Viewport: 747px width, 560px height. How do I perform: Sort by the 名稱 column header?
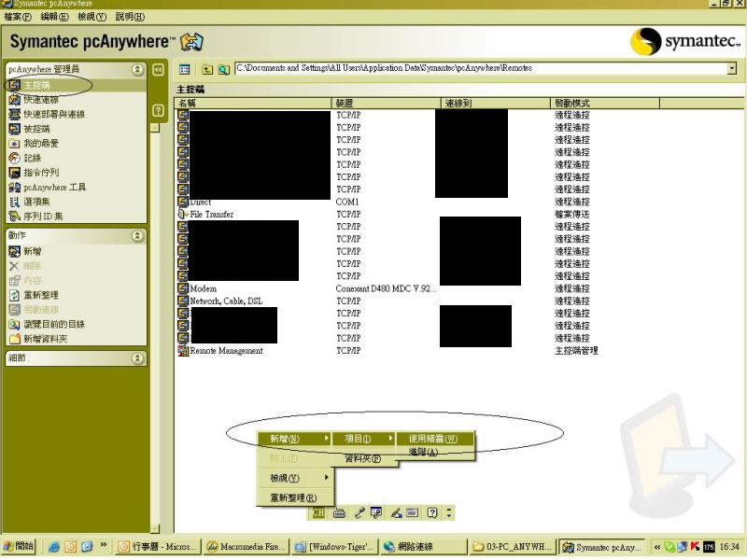coord(253,103)
